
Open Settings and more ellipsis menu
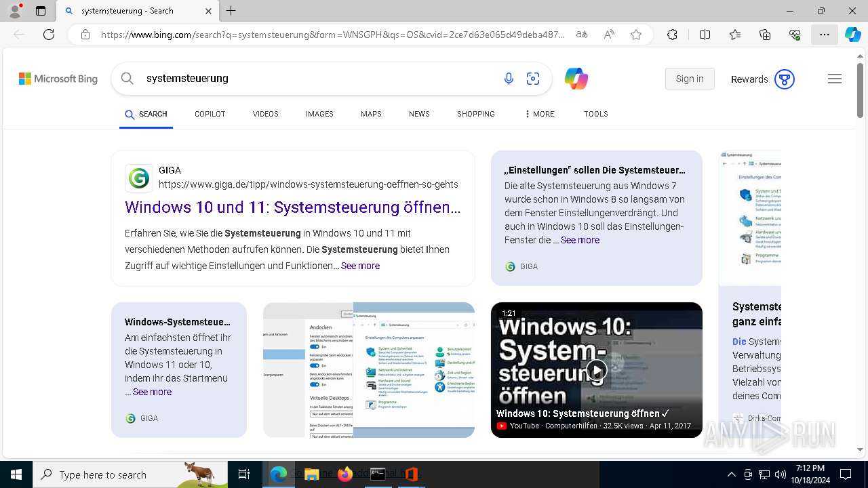825,35
